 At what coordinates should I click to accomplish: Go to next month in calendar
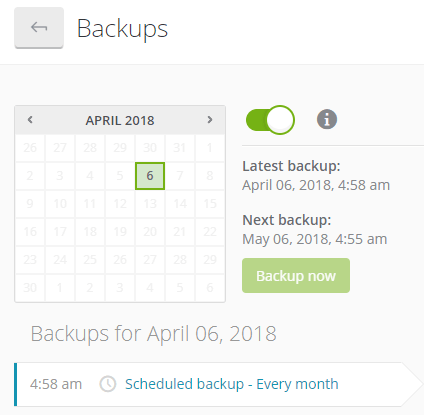tap(210, 120)
